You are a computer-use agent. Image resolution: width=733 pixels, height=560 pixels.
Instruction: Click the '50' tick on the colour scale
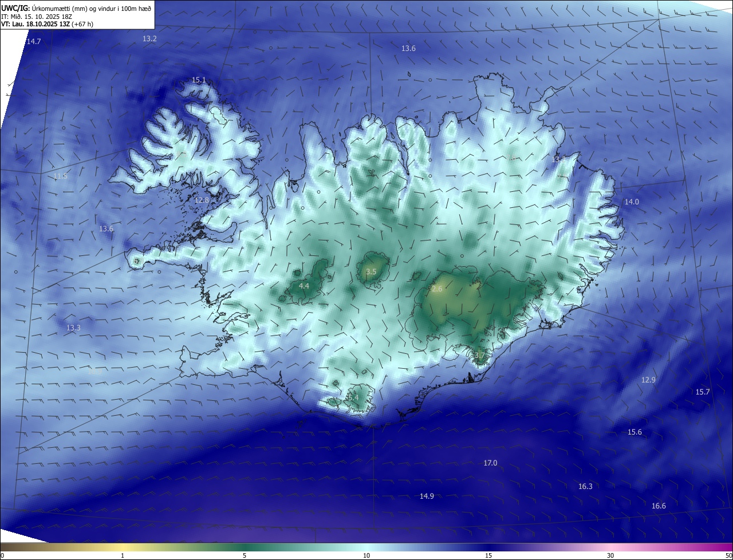(728, 555)
